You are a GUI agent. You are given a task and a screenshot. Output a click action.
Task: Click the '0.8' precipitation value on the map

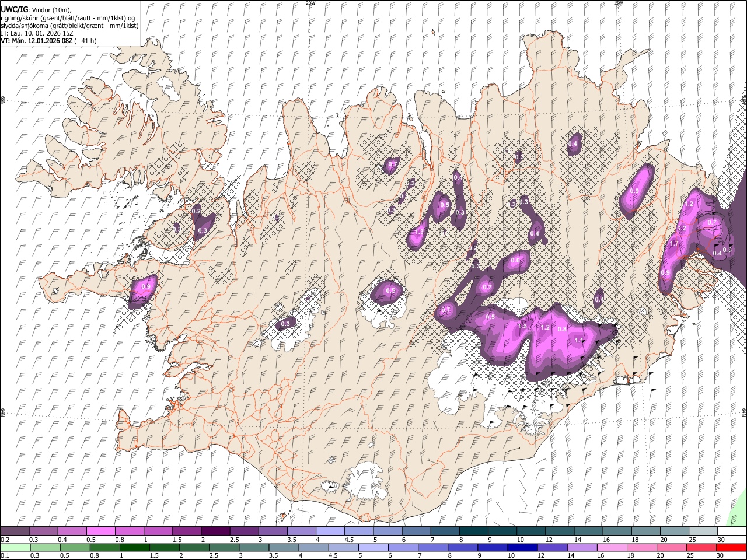[x=562, y=329]
